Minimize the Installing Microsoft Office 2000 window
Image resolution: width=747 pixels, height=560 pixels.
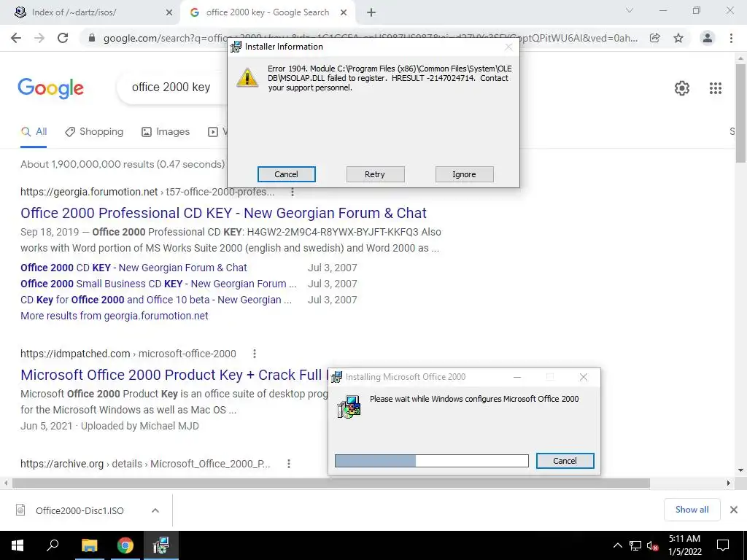517,377
